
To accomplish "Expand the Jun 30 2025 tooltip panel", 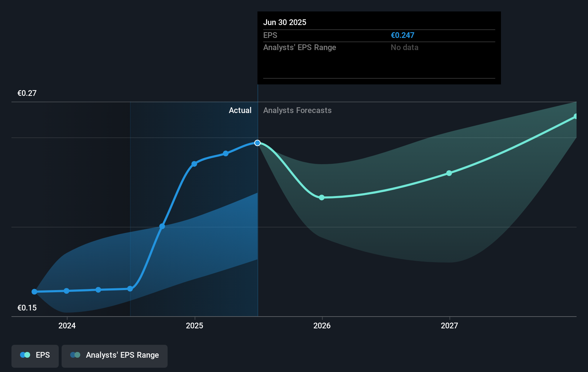I will tap(379, 48).
